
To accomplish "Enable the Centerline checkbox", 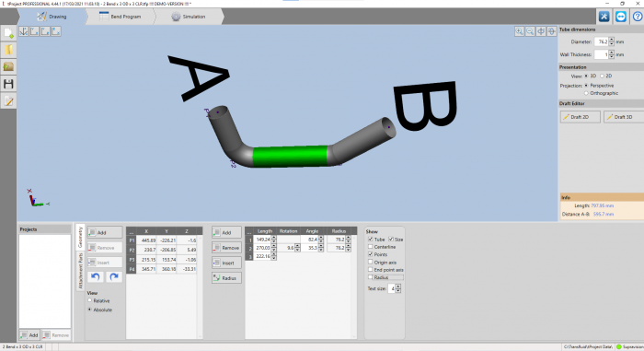I will 371,247.
